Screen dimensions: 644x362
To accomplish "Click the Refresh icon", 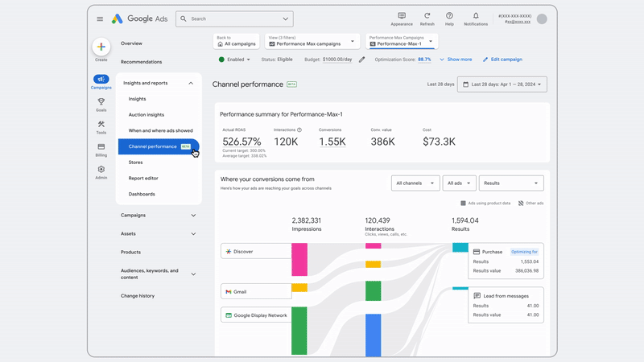I will pyautogui.click(x=427, y=16).
